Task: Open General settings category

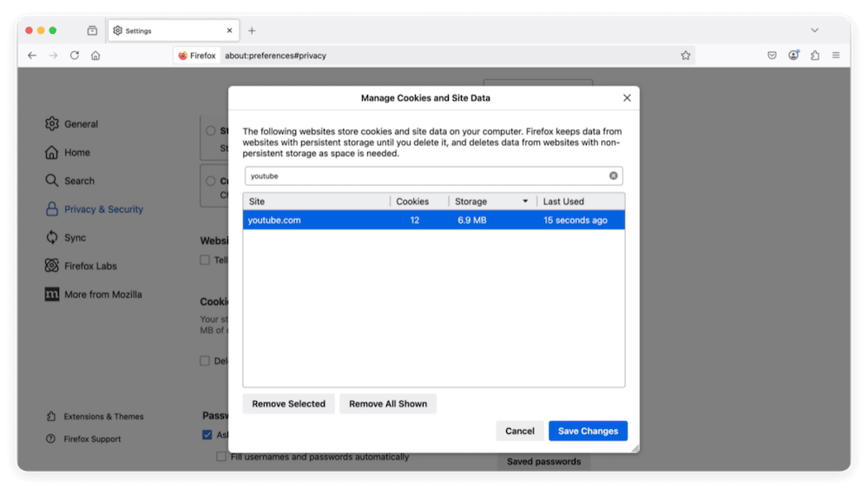Action: [72, 124]
